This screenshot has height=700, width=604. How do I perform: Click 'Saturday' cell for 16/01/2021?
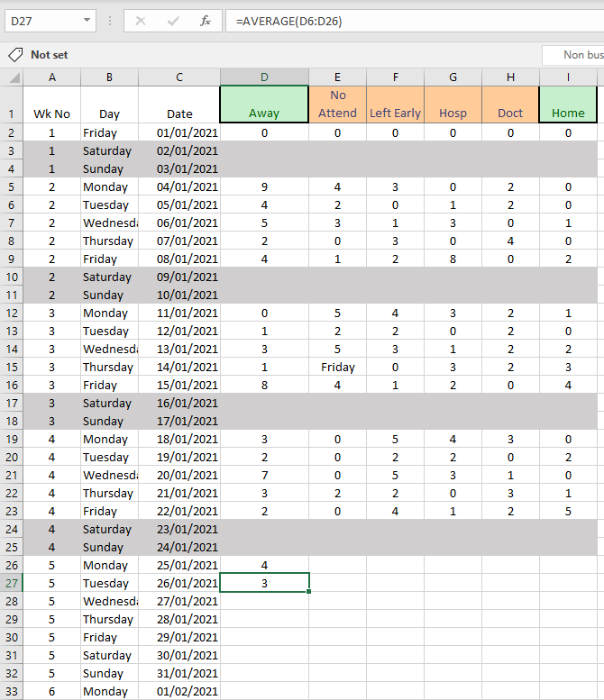(109, 403)
